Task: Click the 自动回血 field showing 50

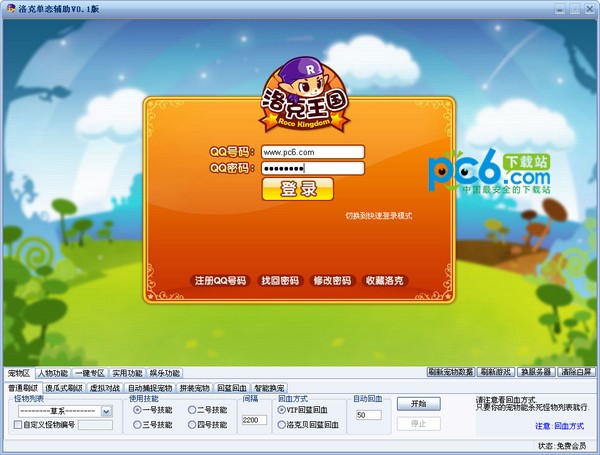Action: (369, 415)
